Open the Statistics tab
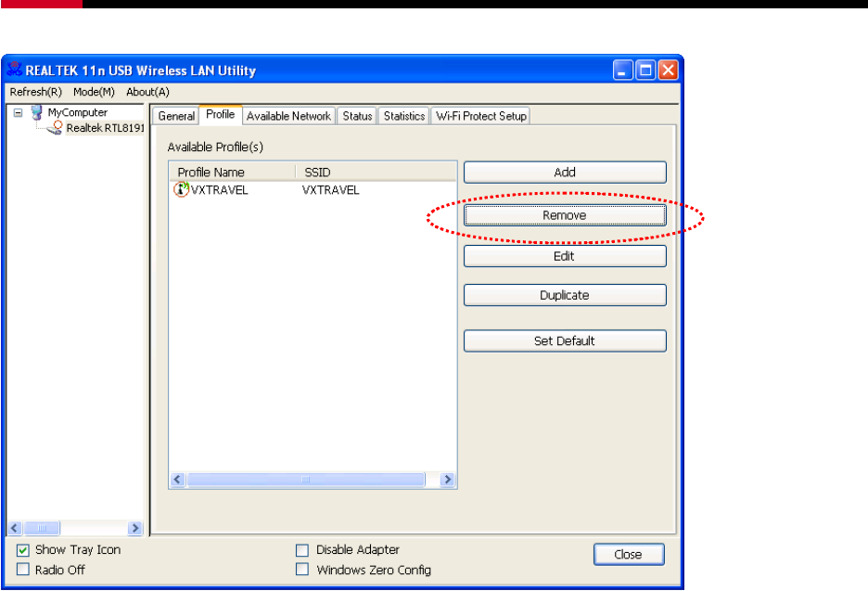The image size is (868, 591). point(403,116)
